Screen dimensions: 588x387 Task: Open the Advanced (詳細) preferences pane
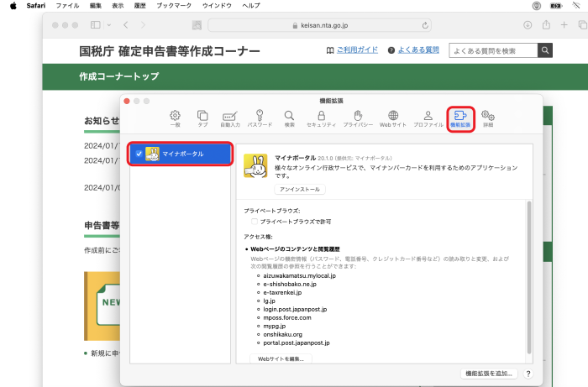tap(488, 118)
